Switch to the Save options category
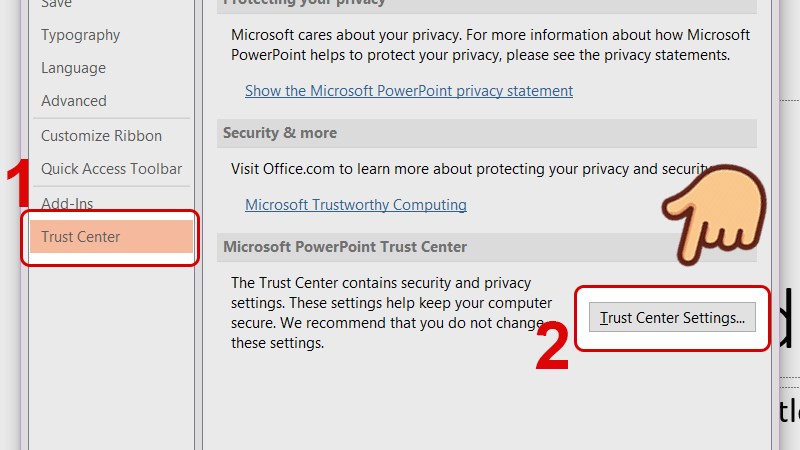The image size is (800, 450). [x=55, y=4]
